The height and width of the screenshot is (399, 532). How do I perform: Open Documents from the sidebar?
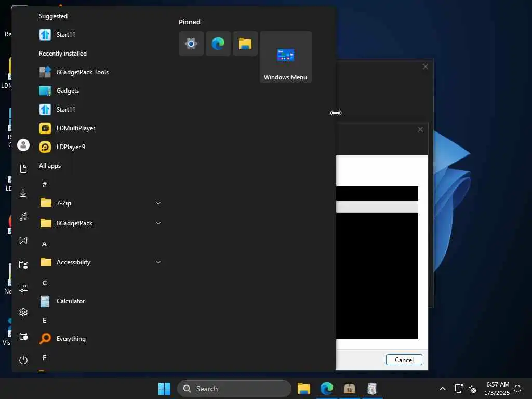click(x=23, y=169)
